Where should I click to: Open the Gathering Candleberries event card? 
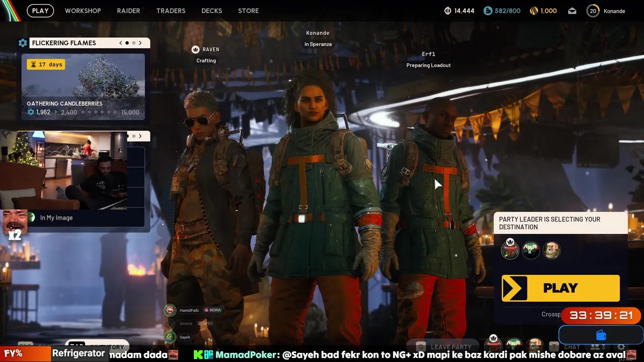pos(83,86)
